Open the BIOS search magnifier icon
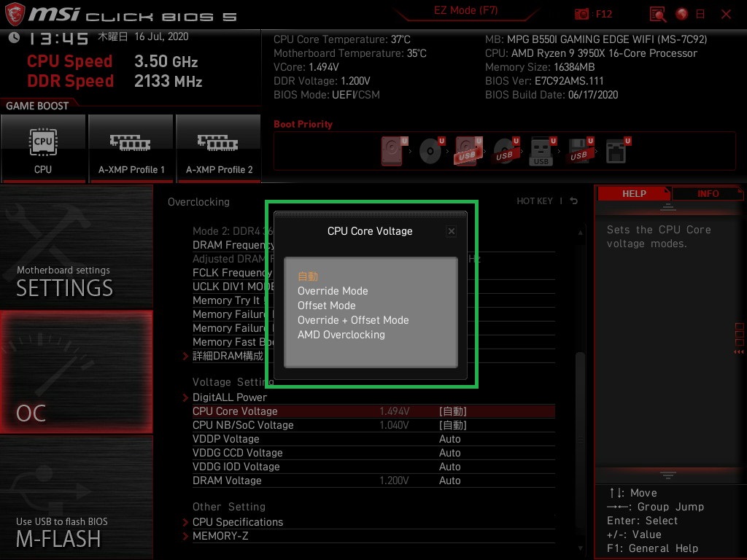The image size is (747, 560). (658, 15)
